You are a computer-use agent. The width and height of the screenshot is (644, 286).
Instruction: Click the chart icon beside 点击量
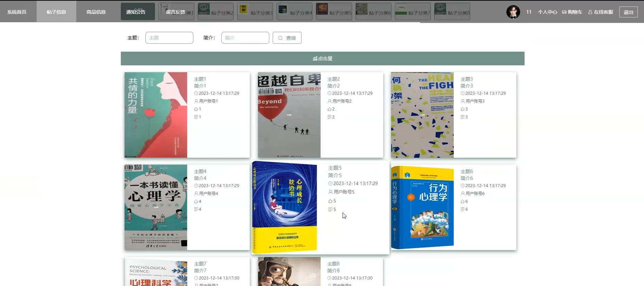[x=315, y=58]
